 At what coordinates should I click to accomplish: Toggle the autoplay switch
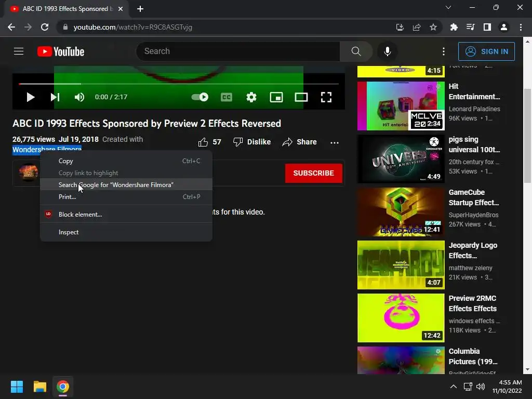click(x=200, y=97)
